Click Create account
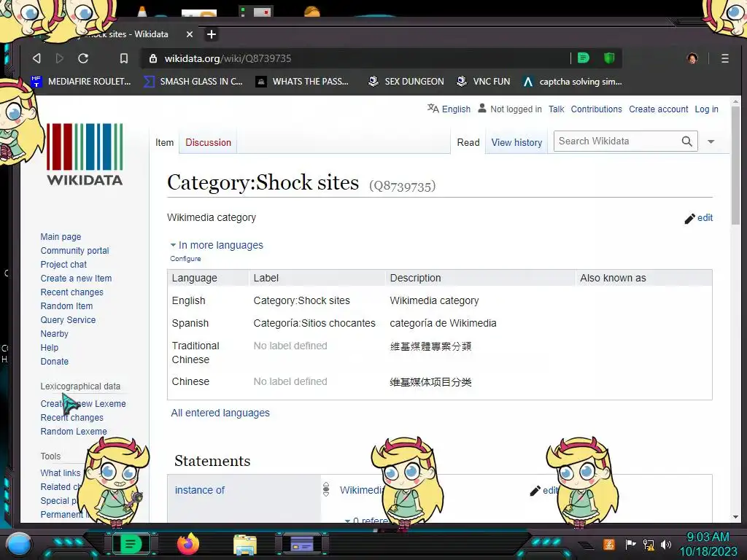747x560 pixels. coord(658,109)
